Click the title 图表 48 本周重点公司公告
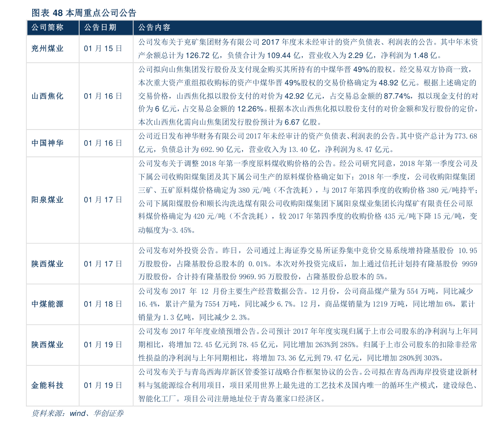Viewport: 504px width, 426px height. click(84, 13)
